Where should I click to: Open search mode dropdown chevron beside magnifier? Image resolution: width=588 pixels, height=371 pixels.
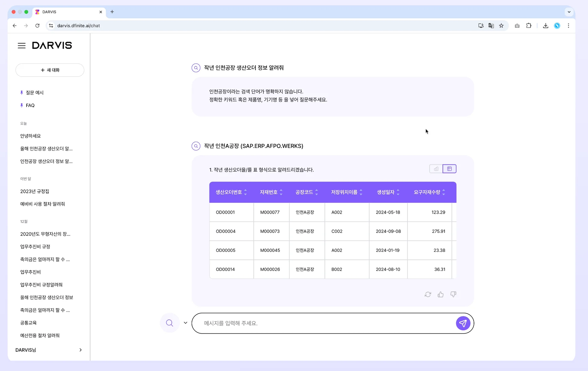point(185,323)
